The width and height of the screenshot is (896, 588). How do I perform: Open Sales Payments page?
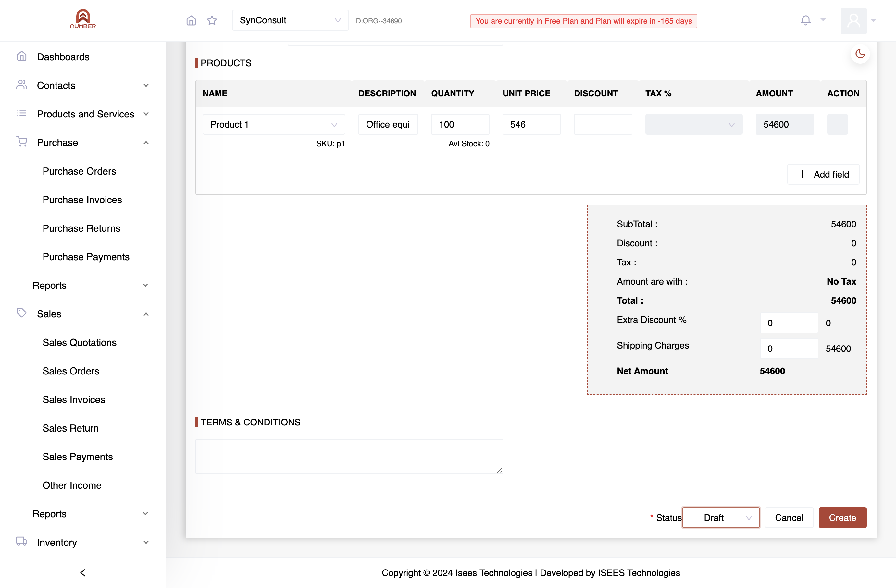tap(78, 457)
